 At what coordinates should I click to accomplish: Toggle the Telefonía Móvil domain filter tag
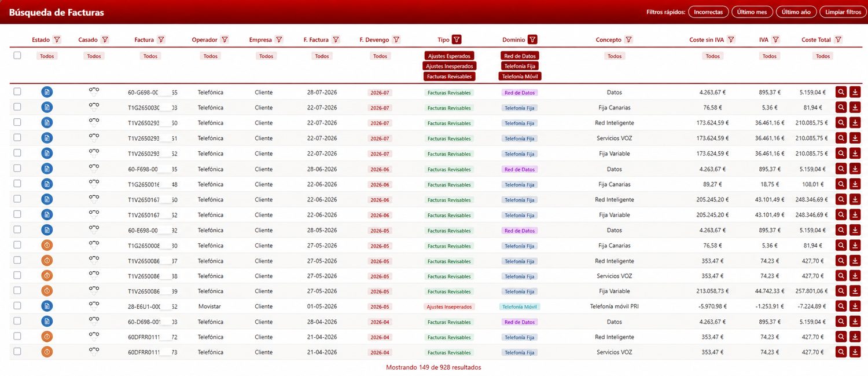tap(521, 76)
